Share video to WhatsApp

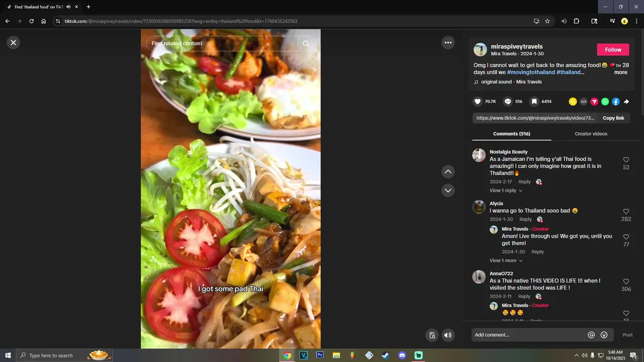point(605,102)
